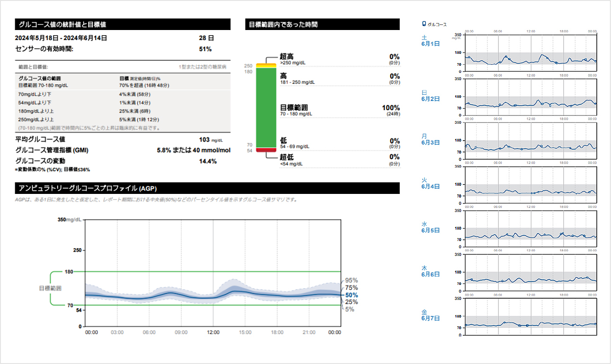The image size is (611, 364).
Task: Click the 15:00 time label on AGP axis
Action: pyautogui.click(x=245, y=332)
